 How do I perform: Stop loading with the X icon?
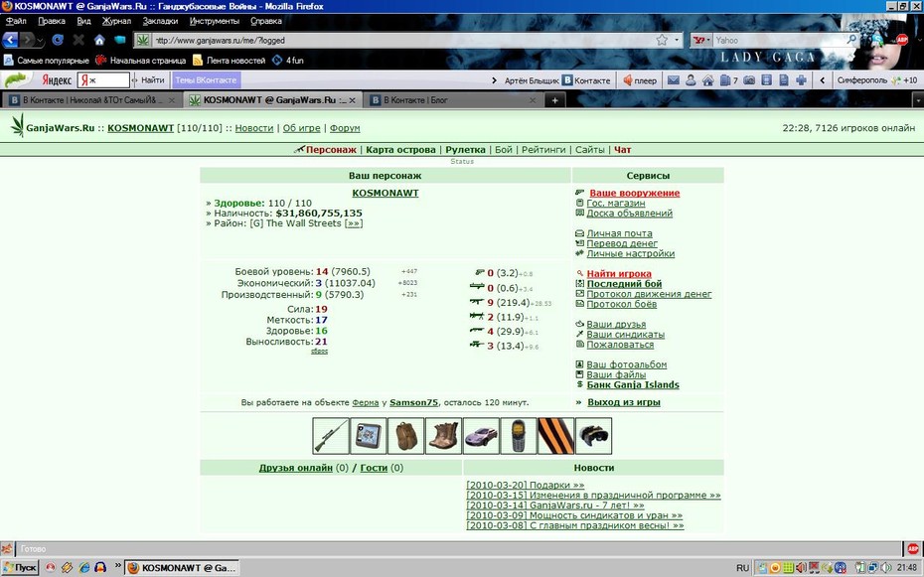(78, 40)
